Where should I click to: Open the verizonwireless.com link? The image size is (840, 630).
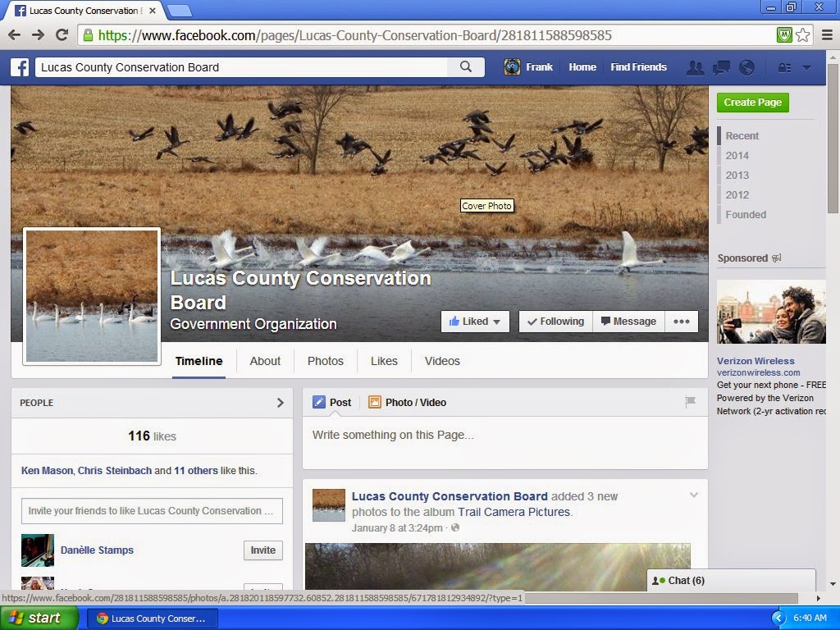(758, 373)
